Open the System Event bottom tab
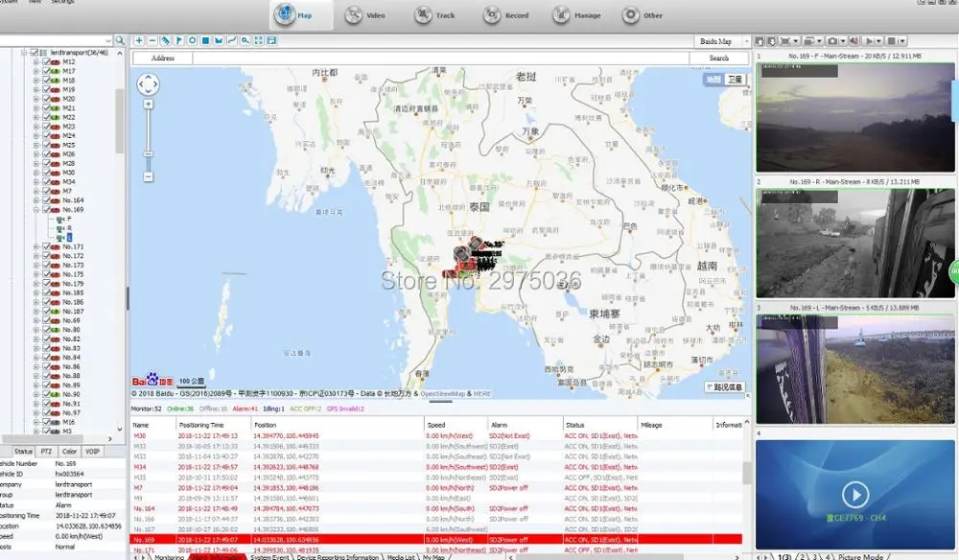Screen dimensions: 959x560 point(269,557)
